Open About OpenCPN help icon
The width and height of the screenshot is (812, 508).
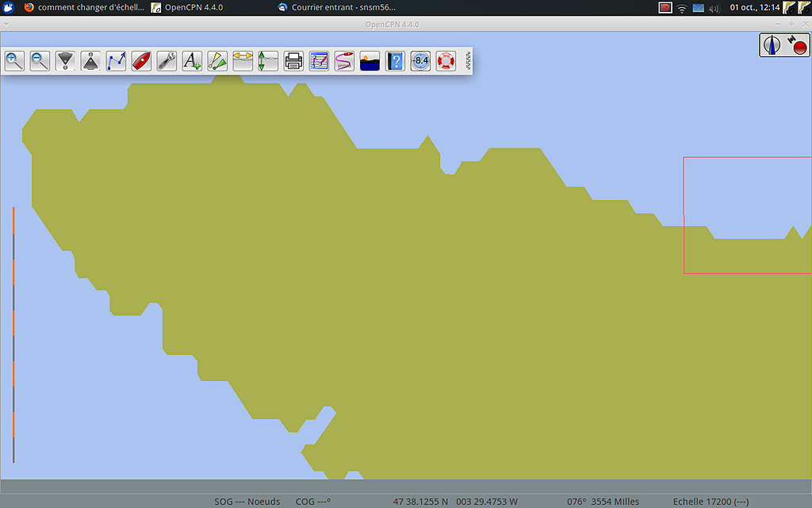(395, 60)
